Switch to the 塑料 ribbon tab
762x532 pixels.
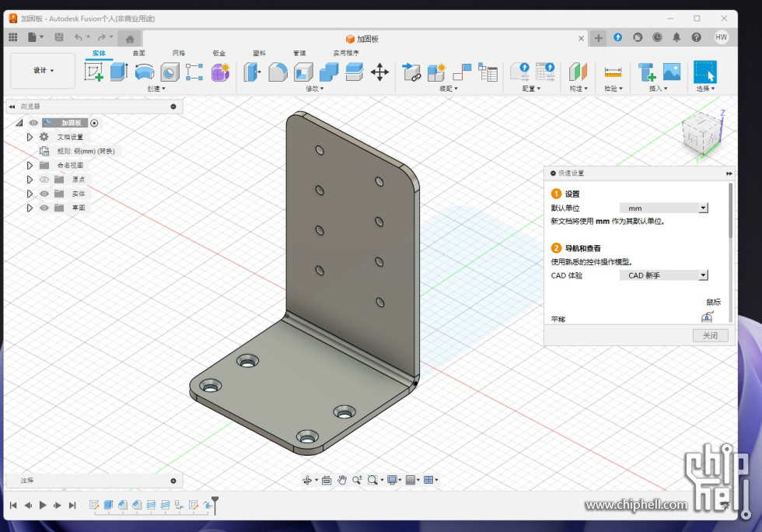coord(260,53)
